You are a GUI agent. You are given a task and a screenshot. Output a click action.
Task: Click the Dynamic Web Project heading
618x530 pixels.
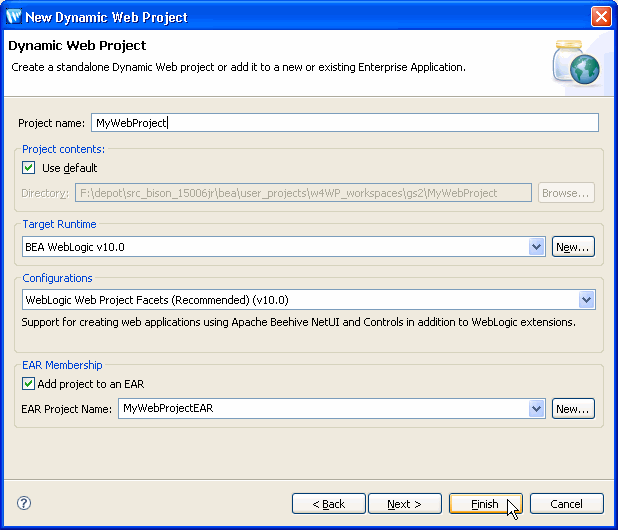[x=77, y=45]
